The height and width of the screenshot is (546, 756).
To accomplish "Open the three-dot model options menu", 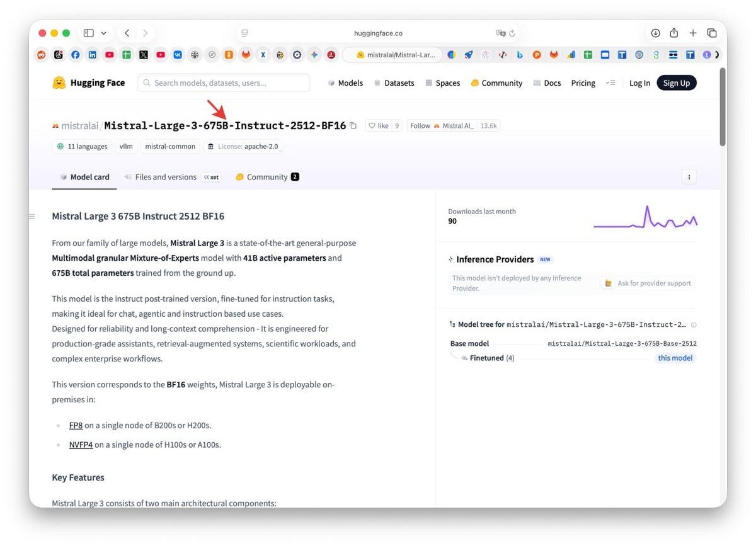I will (689, 177).
